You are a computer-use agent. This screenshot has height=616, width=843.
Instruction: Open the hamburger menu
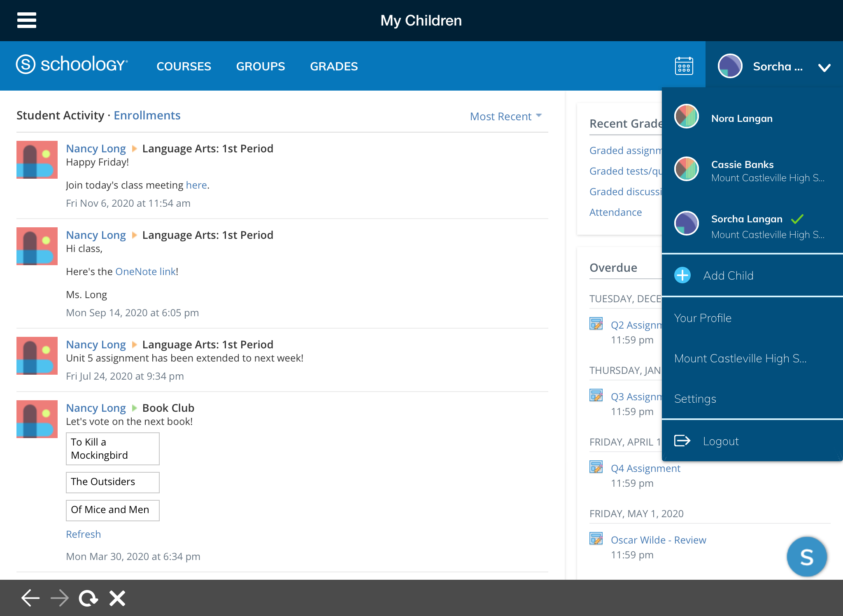click(x=27, y=20)
